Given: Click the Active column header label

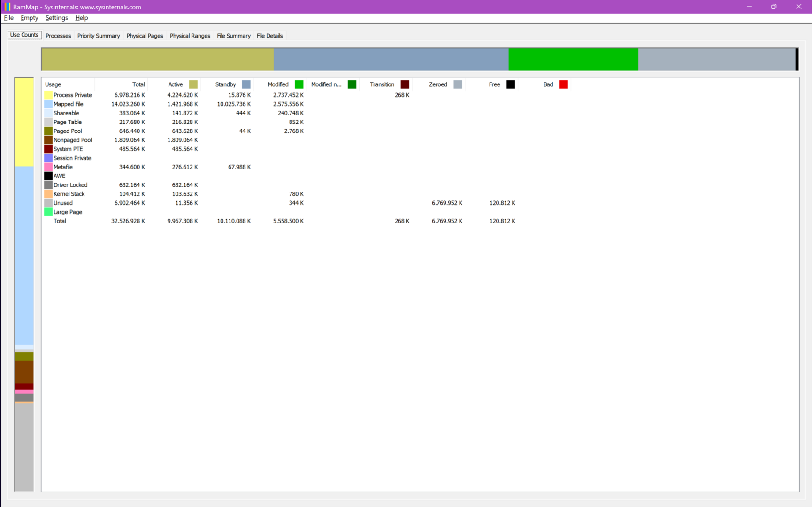Looking at the screenshot, I should tap(176, 84).
